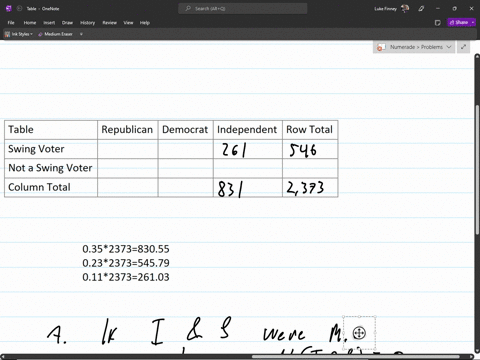Select the Medium Eraser tool
The height and width of the screenshot is (360, 480).
click(55, 34)
